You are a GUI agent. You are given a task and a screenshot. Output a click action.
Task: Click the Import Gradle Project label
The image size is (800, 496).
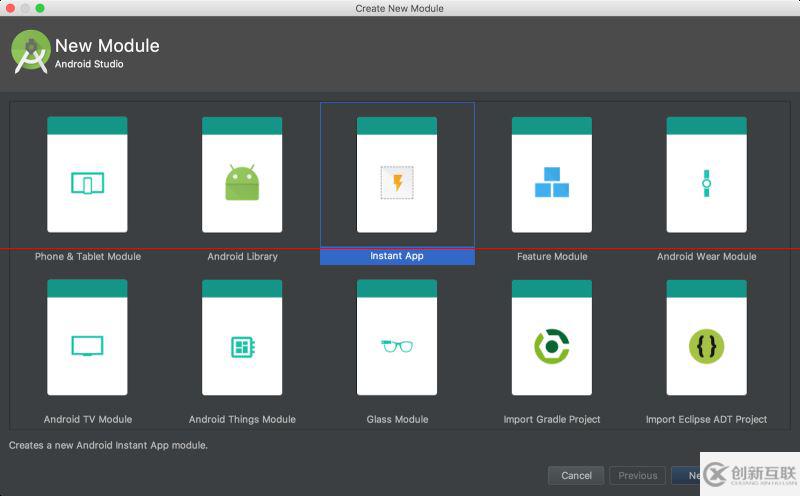coord(552,419)
